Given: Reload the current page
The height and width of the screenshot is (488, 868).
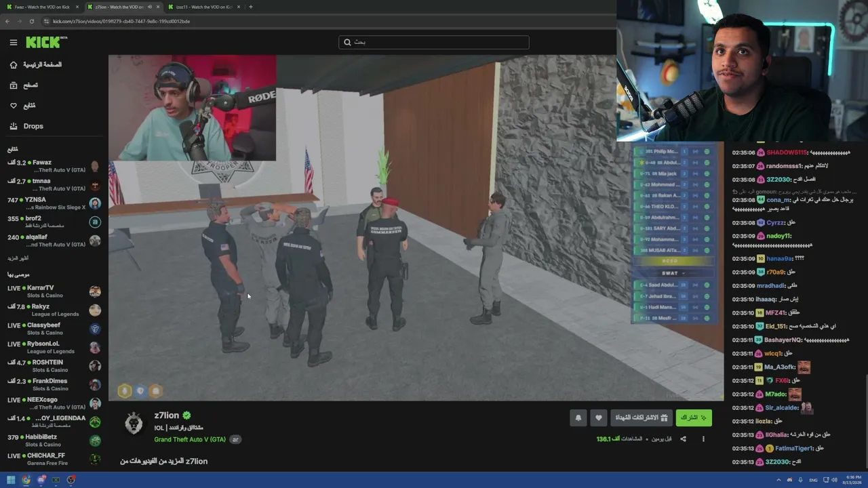Looking at the screenshot, I should click(32, 21).
